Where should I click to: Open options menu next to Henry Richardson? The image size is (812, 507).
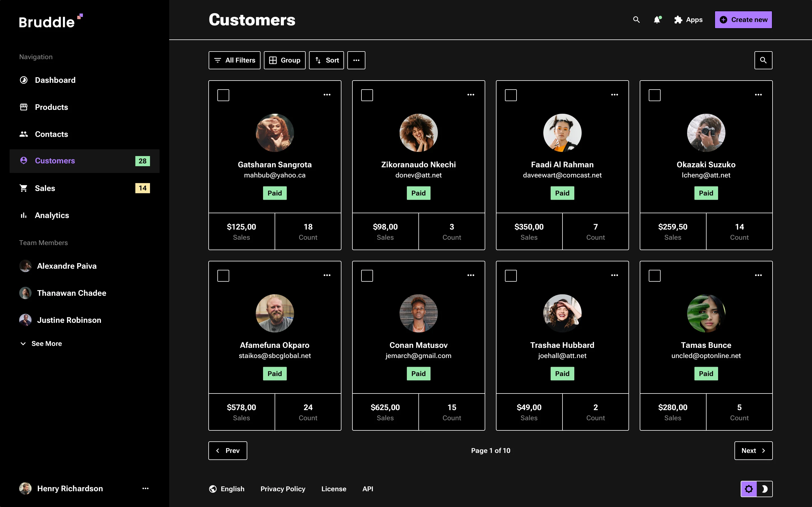pos(145,488)
